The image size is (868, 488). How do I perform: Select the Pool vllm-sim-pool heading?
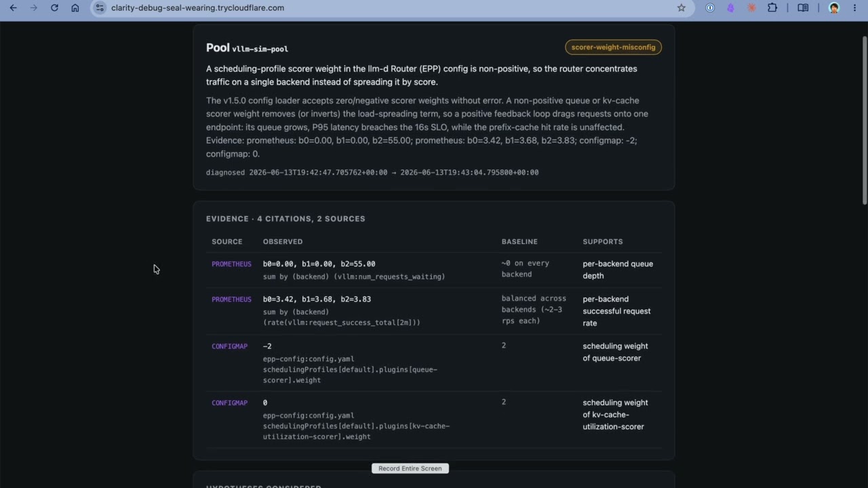tap(247, 48)
